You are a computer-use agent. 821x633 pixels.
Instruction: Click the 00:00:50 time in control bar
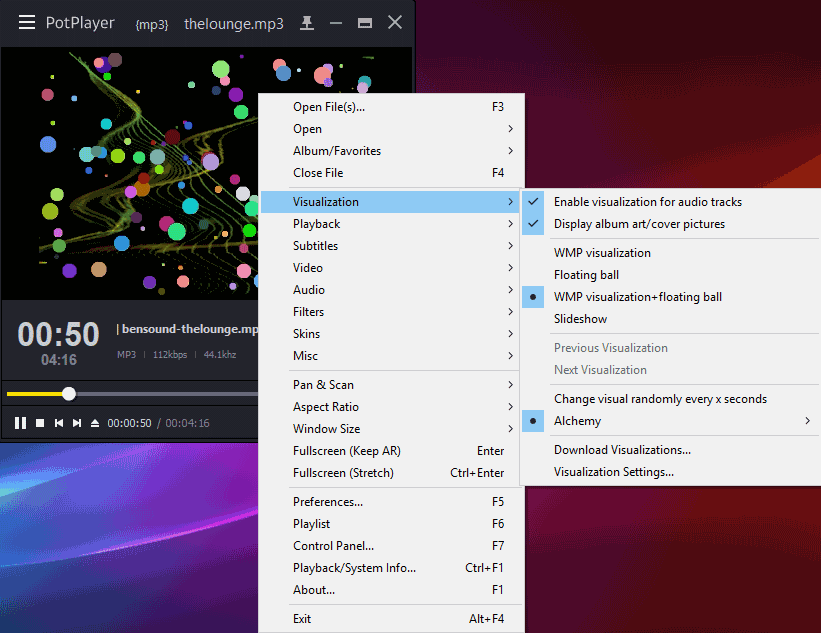[x=129, y=423]
